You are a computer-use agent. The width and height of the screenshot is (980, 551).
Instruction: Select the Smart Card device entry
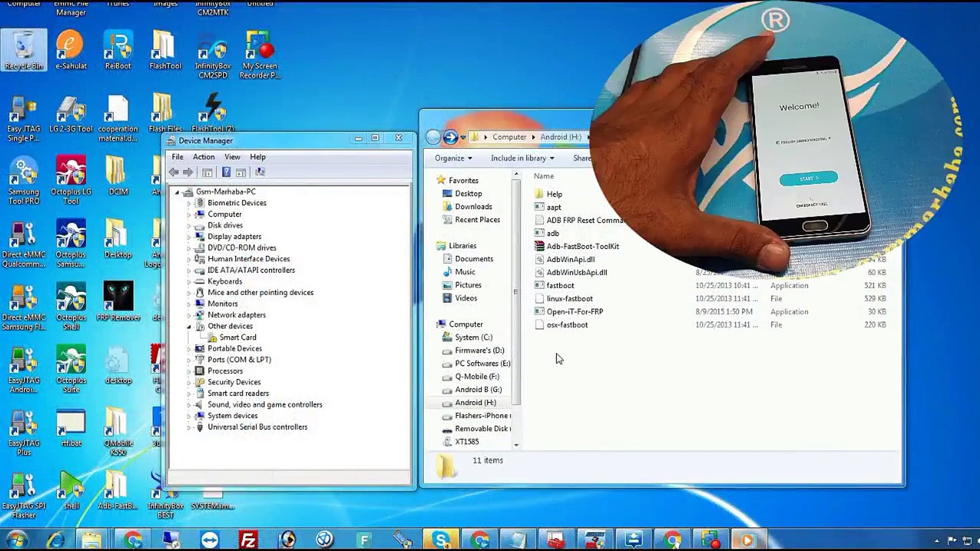pos(237,337)
